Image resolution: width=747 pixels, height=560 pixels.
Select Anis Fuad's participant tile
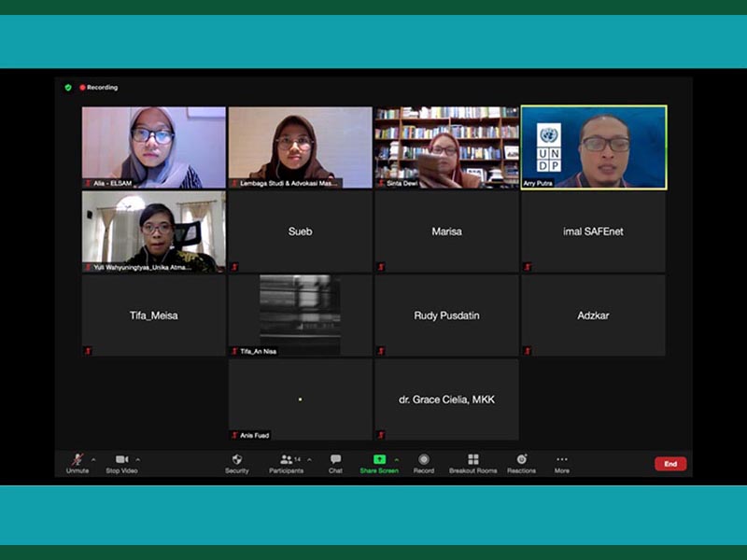[300, 399]
